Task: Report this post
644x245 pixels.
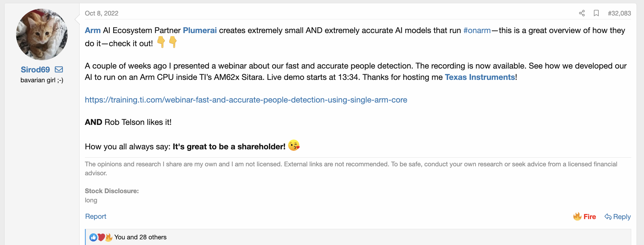Action: [x=96, y=216]
